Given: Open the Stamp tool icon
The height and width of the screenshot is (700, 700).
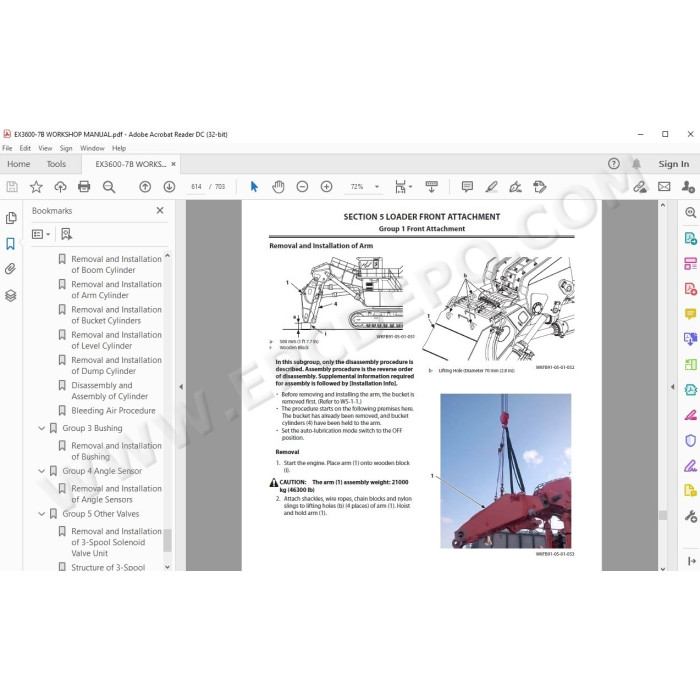Looking at the screenshot, I should pos(539,187).
